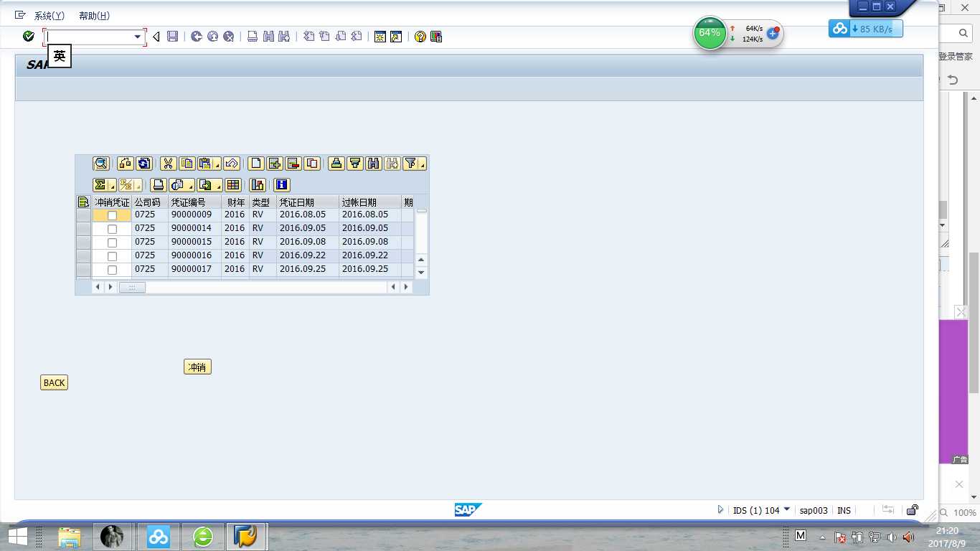
Task: Click the blue Information icon in the grid toolbar
Action: [282, 185]
